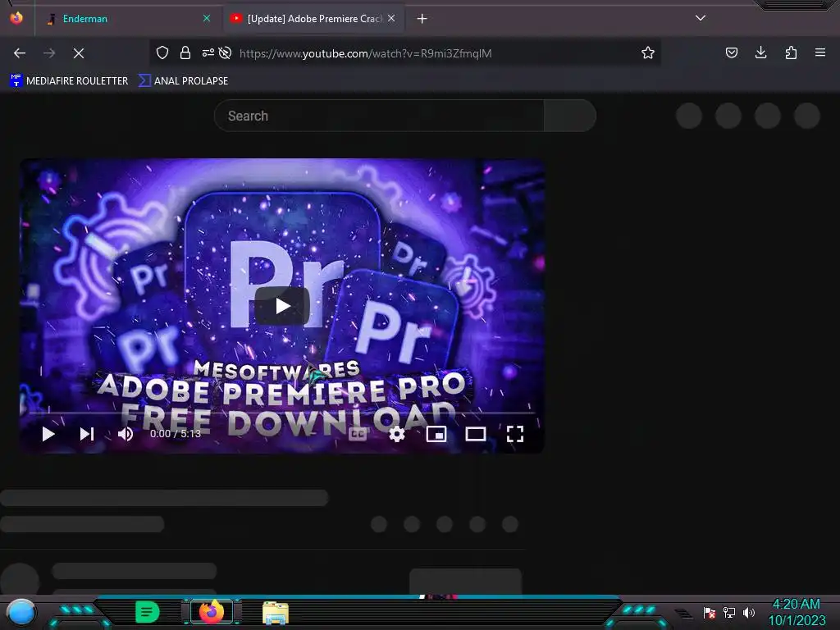
Task: Open video settings gear
Action: 397,434
